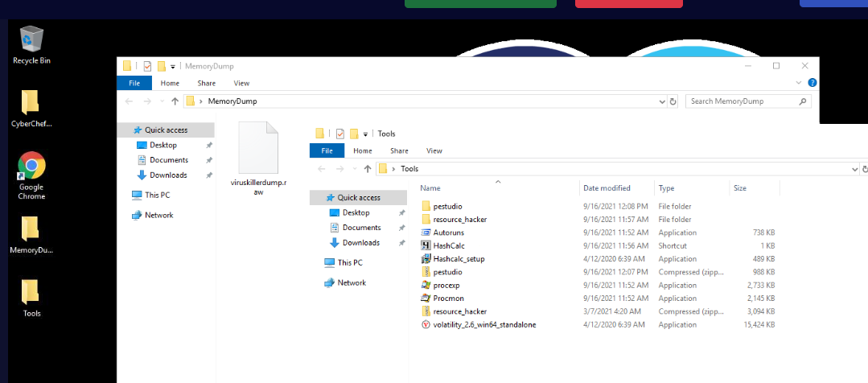Select the viruskillerdump.raw file
This screenshot has width=868, height=383.
coord(258,159)
